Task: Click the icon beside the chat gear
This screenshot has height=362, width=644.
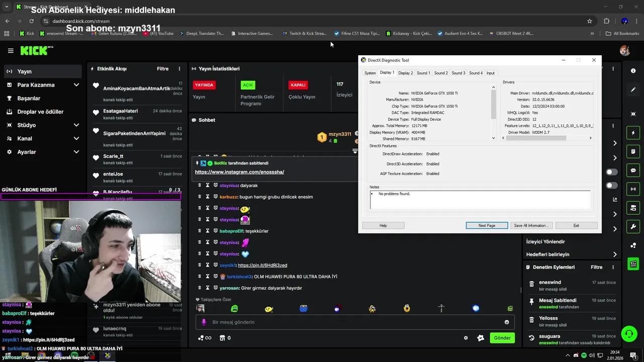Action: point(480,338)
